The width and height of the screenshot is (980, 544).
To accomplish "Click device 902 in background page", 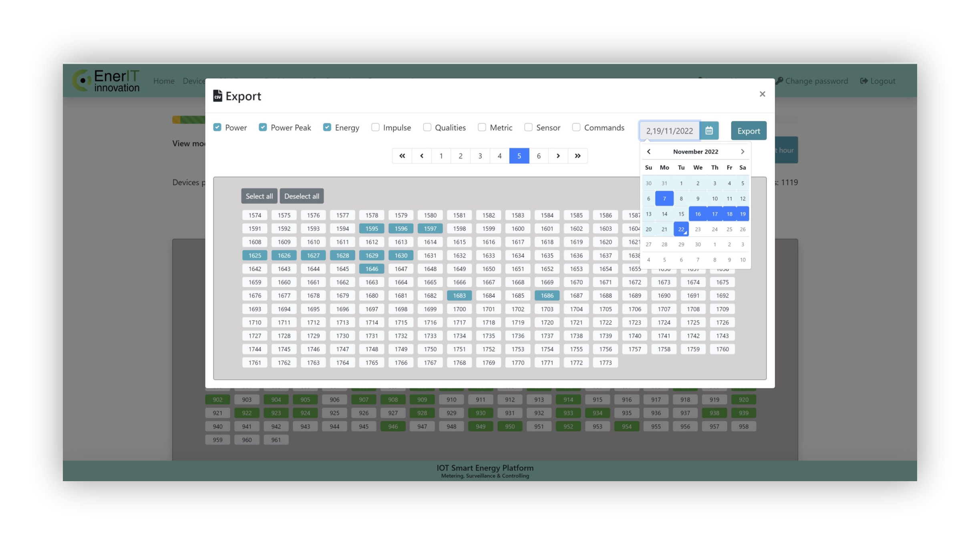I will (x=217, y=399).
